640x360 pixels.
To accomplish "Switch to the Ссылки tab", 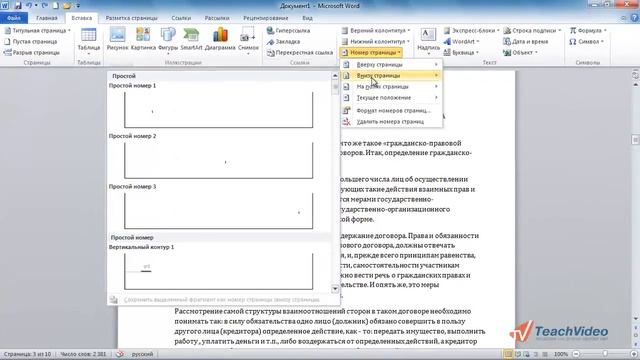I will click(x=181, y=18).
